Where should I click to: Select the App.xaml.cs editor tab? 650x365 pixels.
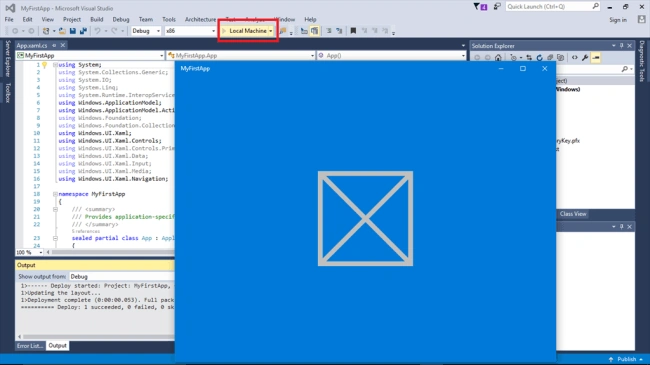tap(32, 45)
